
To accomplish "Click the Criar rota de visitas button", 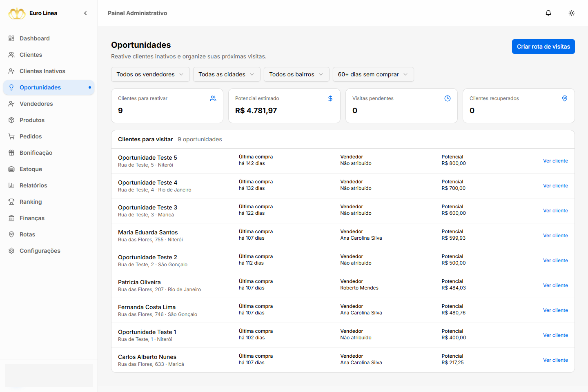I will pyautogui.click(x=543, y=47).
